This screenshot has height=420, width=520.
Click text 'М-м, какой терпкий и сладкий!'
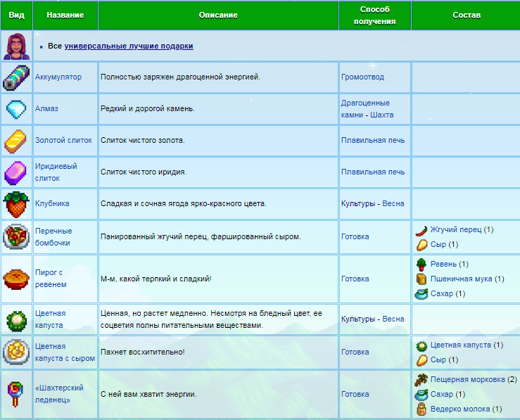[156, 279]
